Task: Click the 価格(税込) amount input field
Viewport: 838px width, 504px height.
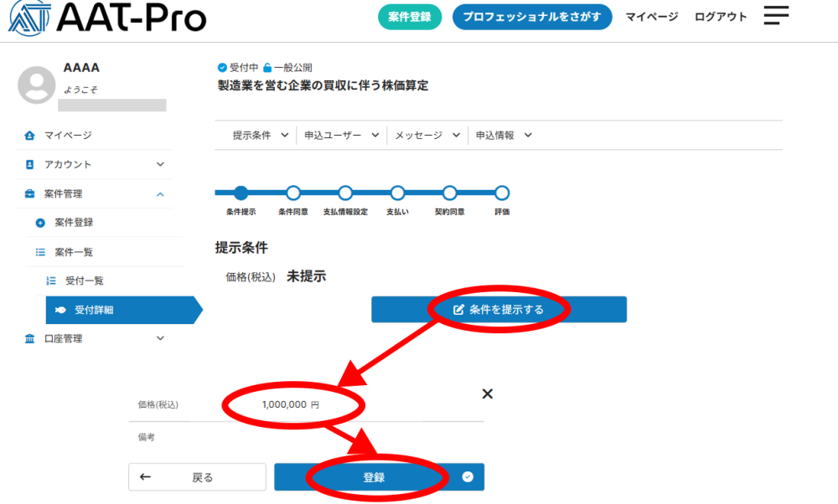Action: pos(291,404)
